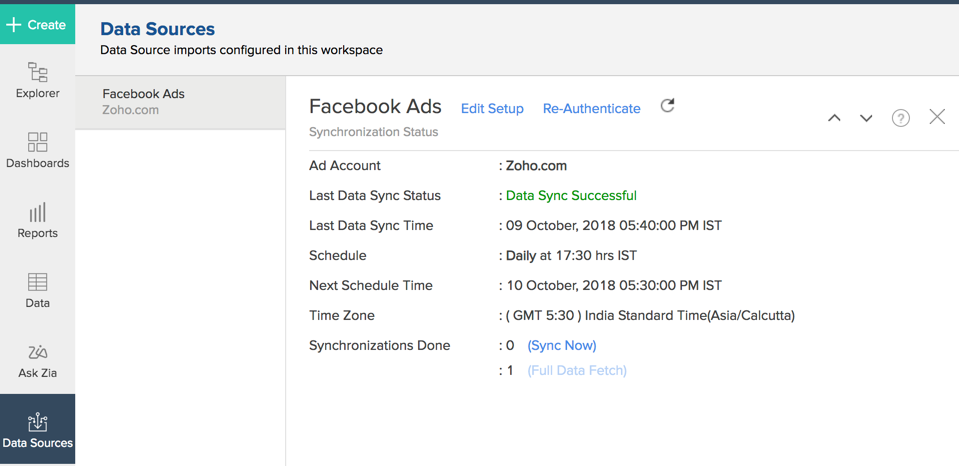Launch Ask Zia assistant
959x466 pixels.
pos(37,360)
